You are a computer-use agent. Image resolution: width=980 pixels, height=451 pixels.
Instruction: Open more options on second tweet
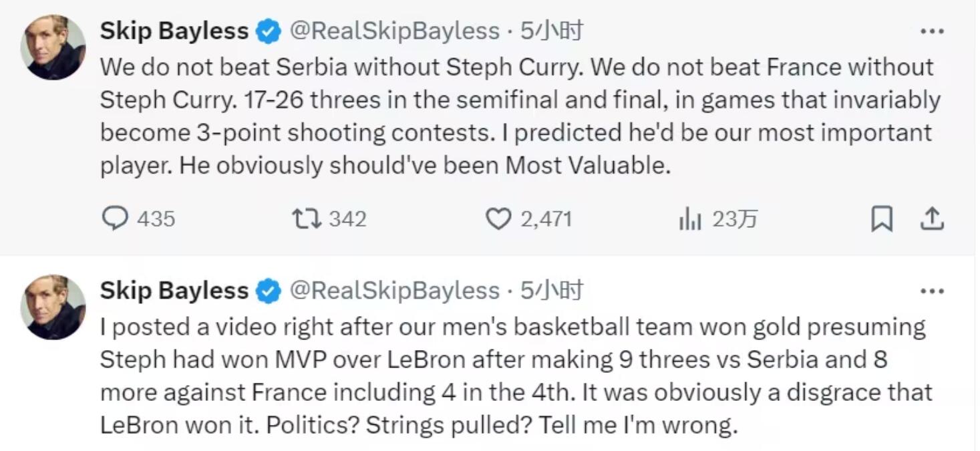[x=931, y=291]
